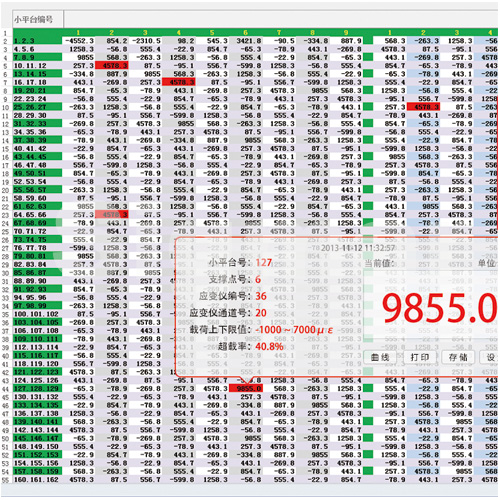The image size is (500, 500).
Task: Click row number 55 in the gutter
Action: 6,480
